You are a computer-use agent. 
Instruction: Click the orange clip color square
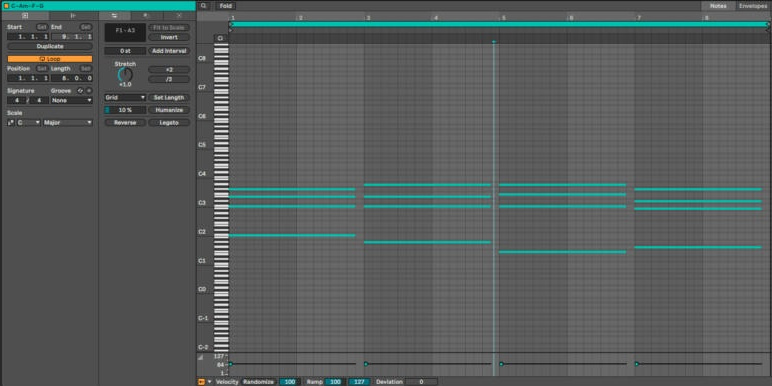tap(6, 6)
